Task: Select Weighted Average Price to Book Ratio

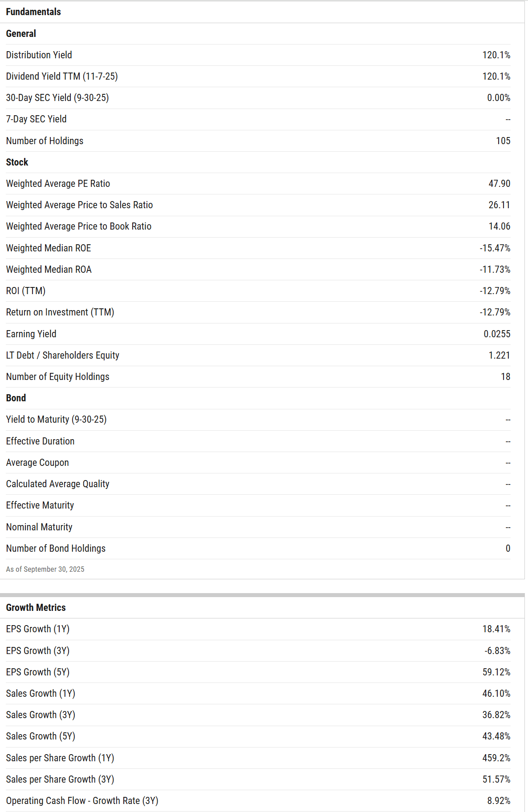Action: (x=79, y=226)
